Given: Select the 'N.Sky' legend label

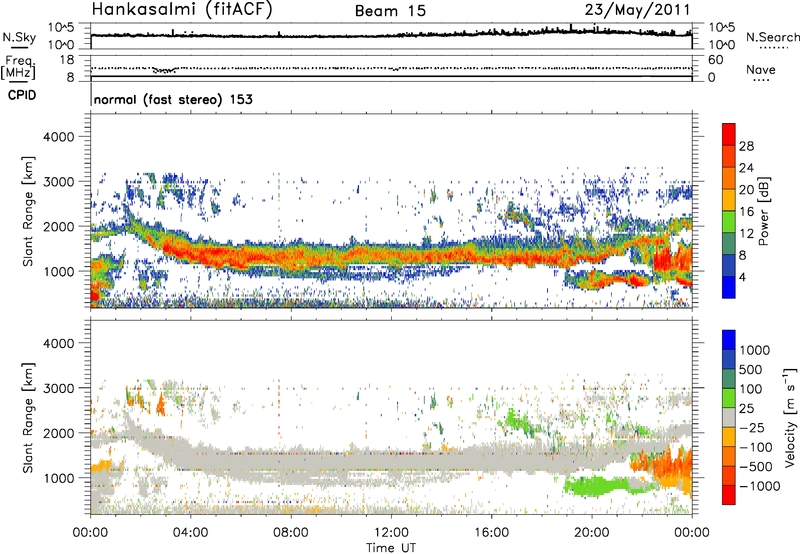Looking at the screenshot, I should click(19, 37).
